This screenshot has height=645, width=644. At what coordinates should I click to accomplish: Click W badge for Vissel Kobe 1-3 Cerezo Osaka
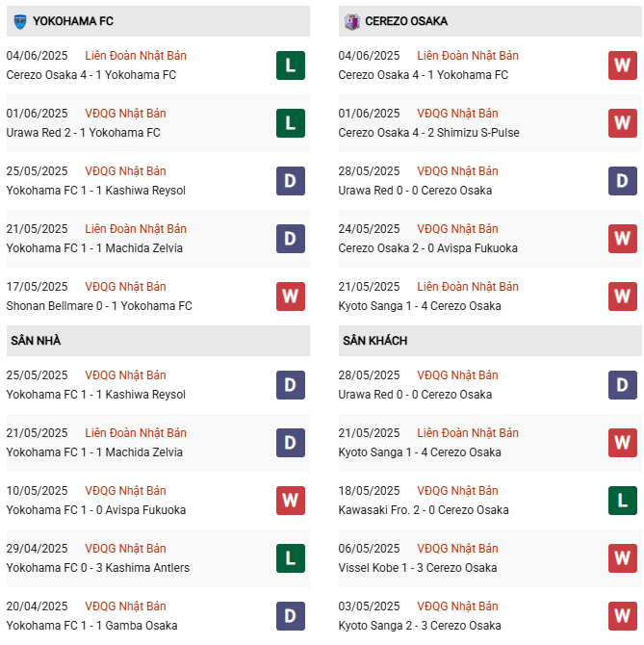point(622,558)
